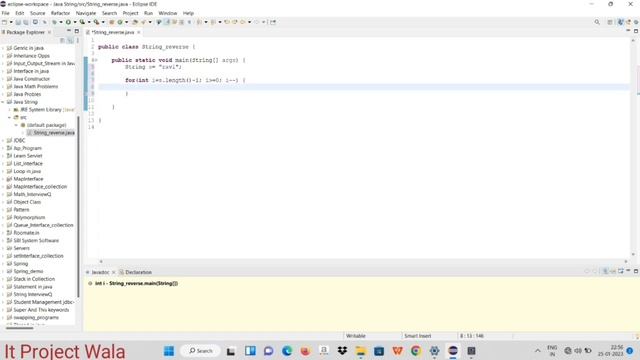640x360 pixels.
Task: Open the File menu
Action: (5, 13)
